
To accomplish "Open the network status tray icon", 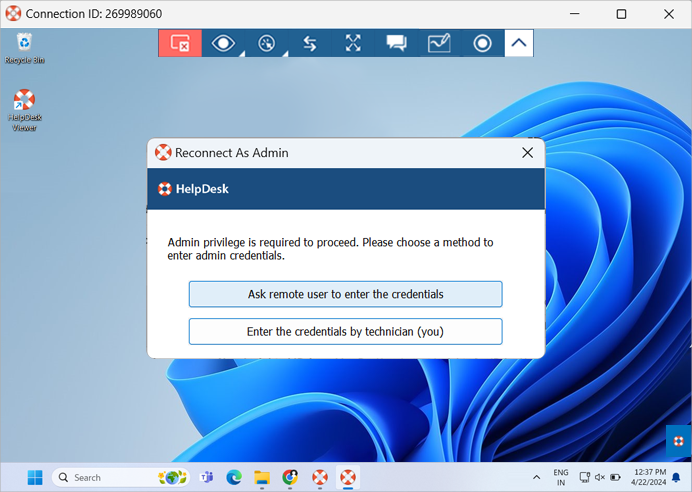I will point(585,477).
